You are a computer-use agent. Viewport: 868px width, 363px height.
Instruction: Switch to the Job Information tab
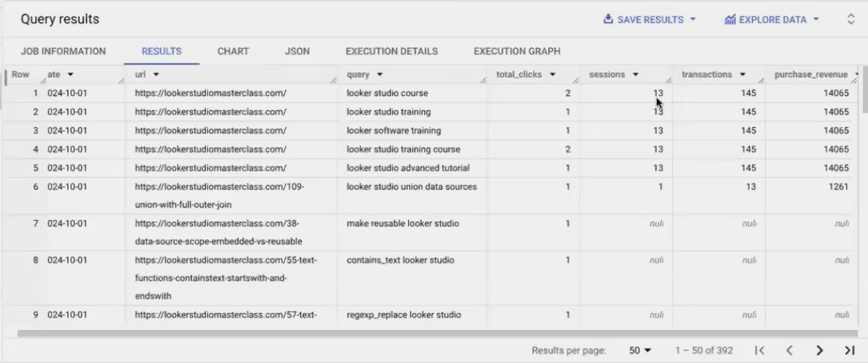[63, 51]
